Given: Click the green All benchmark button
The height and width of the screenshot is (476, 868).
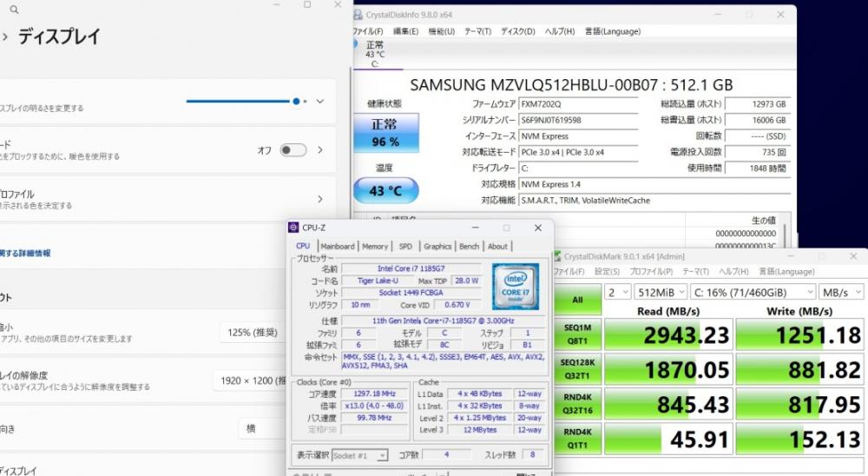Looking at the screenshot, I should (577, 300).
